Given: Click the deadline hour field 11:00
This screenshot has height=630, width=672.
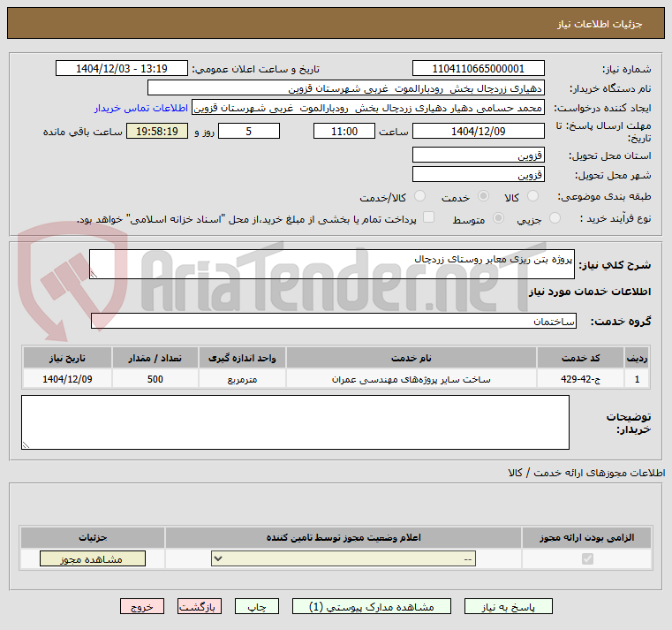Looking at the screenshot, I should pos(344,132).
